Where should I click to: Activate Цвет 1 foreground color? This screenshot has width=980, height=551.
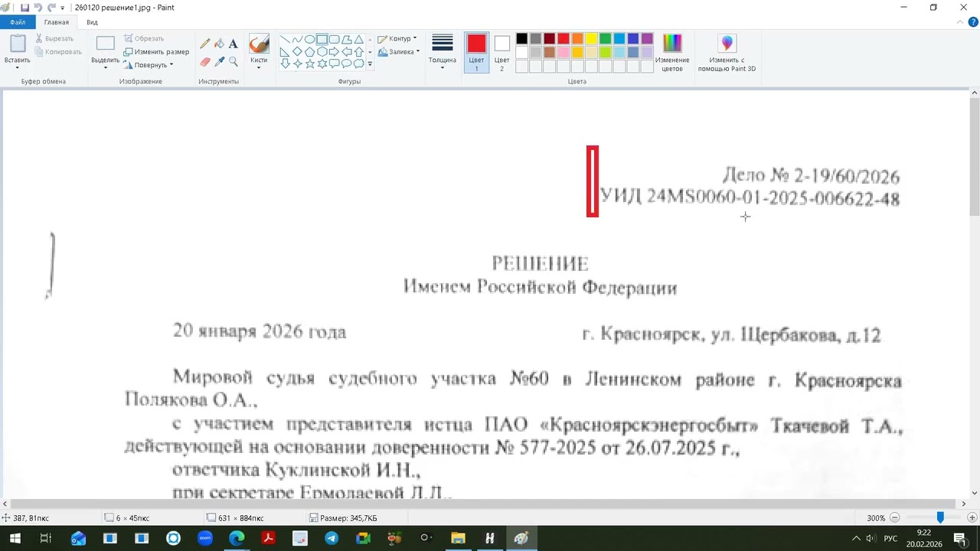coord(477,52)
